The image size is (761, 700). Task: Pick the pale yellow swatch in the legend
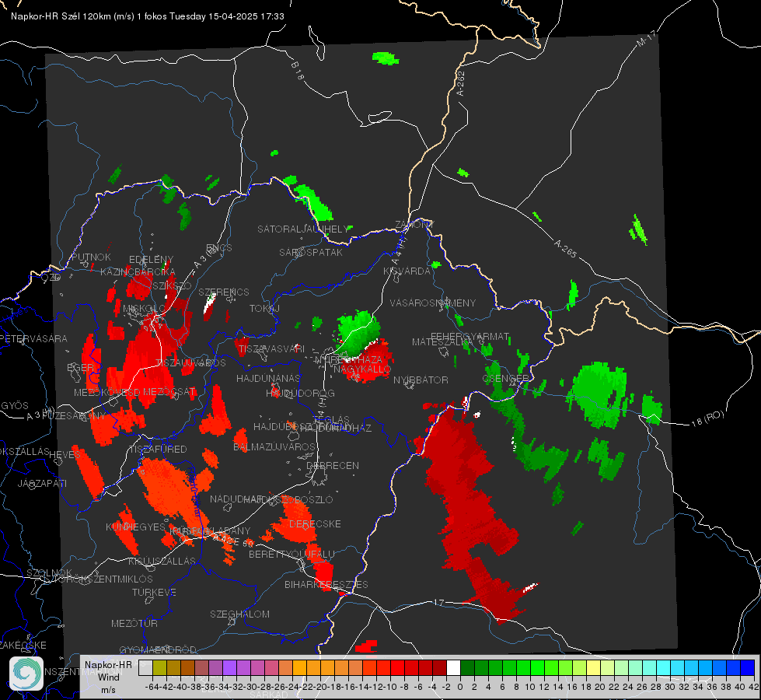(x=593, y=668)
